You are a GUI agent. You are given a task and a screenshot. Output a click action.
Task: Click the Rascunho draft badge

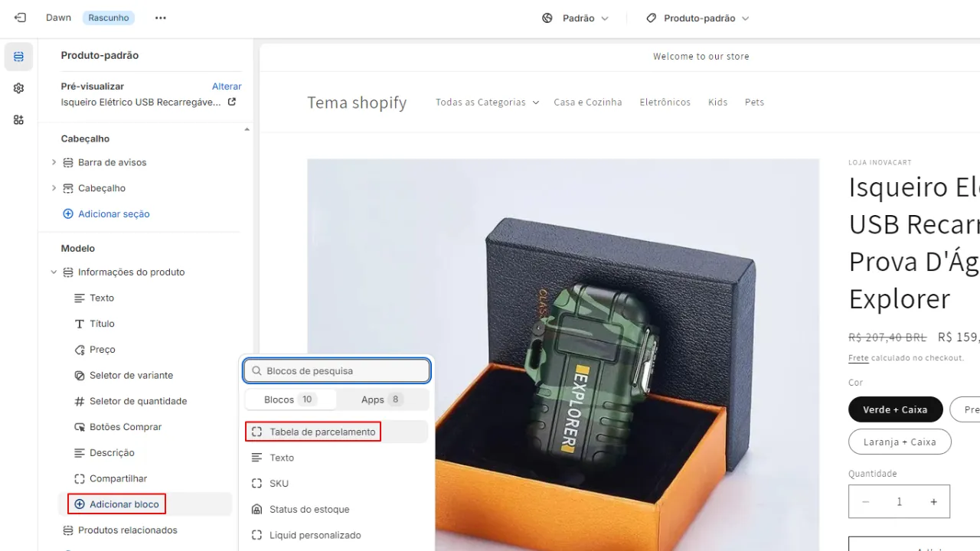pos(109,18)
